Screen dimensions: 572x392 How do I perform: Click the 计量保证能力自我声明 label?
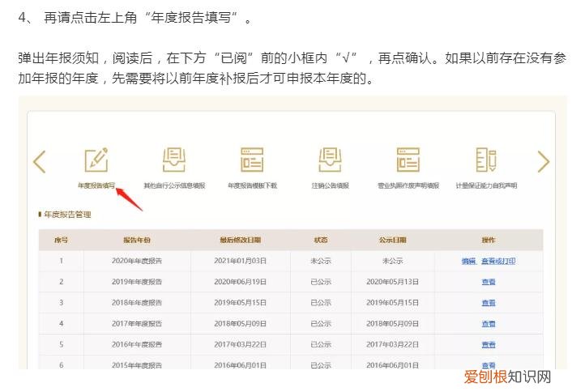coord(486,185)
